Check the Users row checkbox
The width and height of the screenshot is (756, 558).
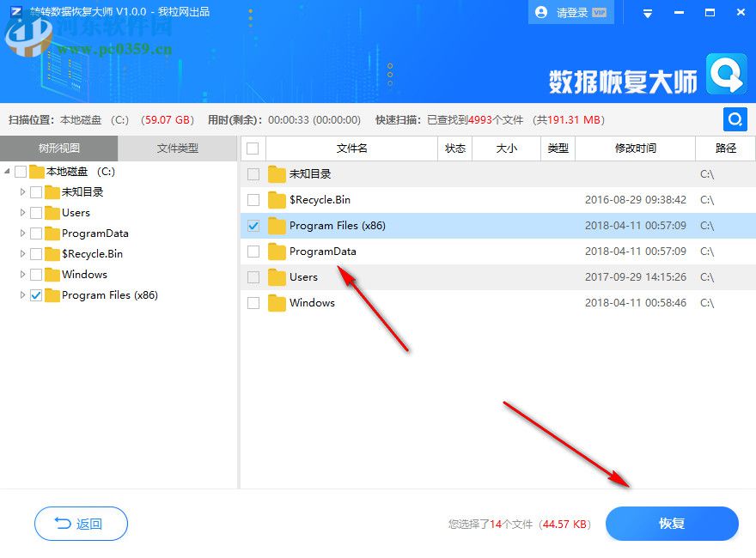click(252, 276)
